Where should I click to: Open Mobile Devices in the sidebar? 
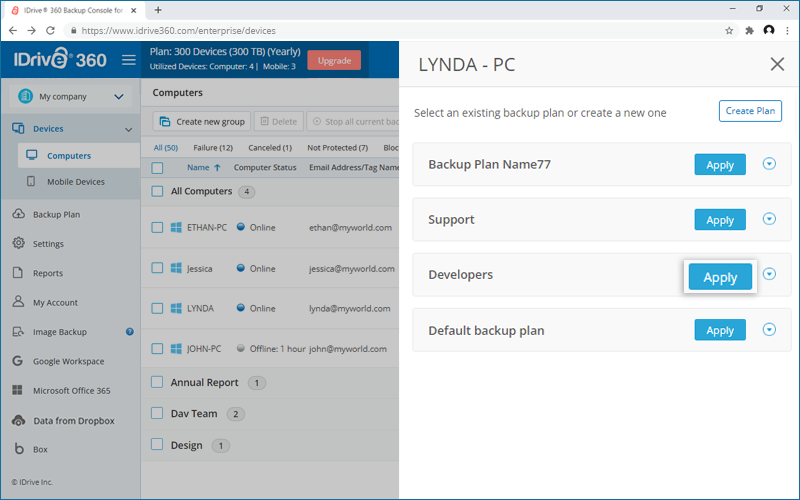coord(76,182)
